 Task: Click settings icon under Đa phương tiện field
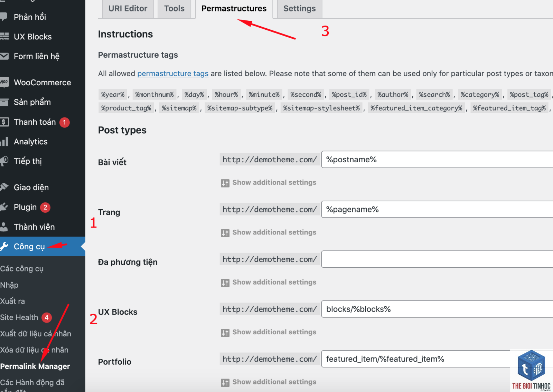click(x=225, y=283)
